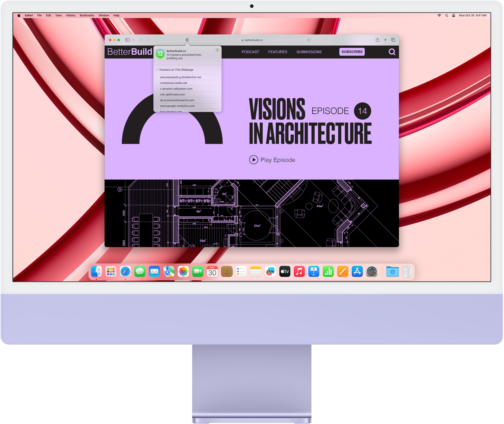Open Music from the Dock
The height and width of the screenshot is (424, 504).
tap(299, 272)
